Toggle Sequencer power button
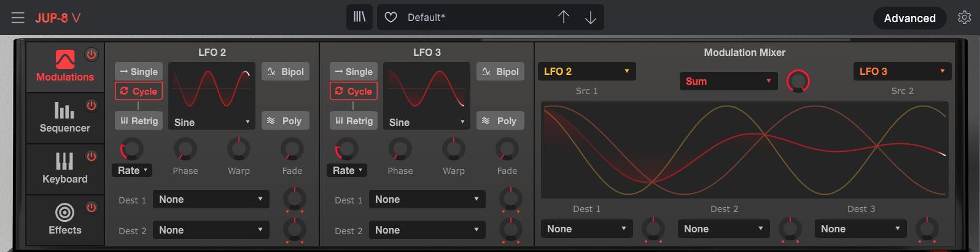Viewport: 980px width, 252px height. (91, 106)
